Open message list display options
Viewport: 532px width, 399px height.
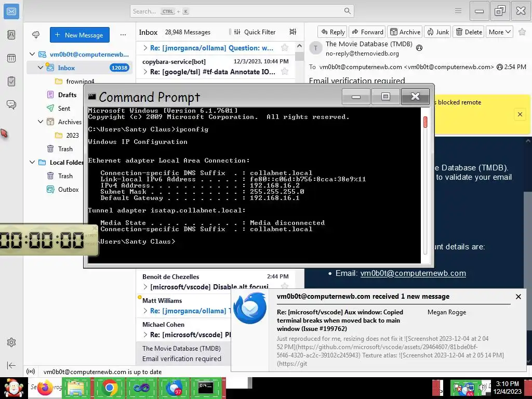point(293,32)
